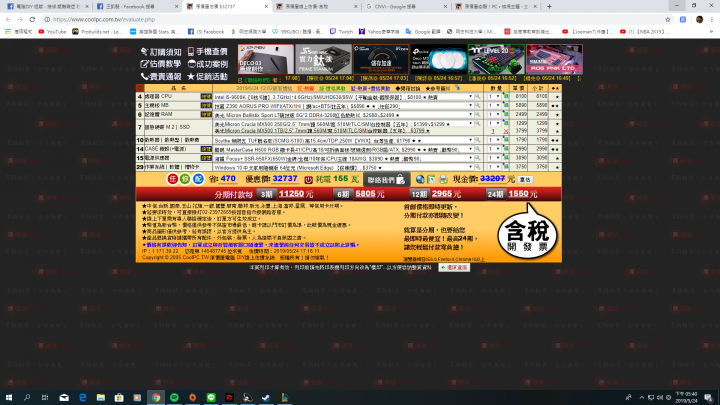The width and height of the screenshot is (720, 405).
Task: Open the SSD Micron Crucial MX500 dropdown
Action: [343, 124]
